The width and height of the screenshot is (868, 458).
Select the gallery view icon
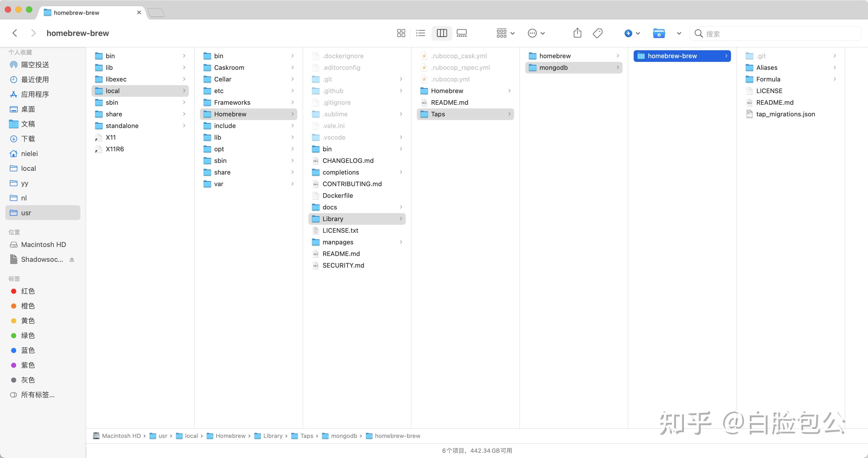[461, 33]
